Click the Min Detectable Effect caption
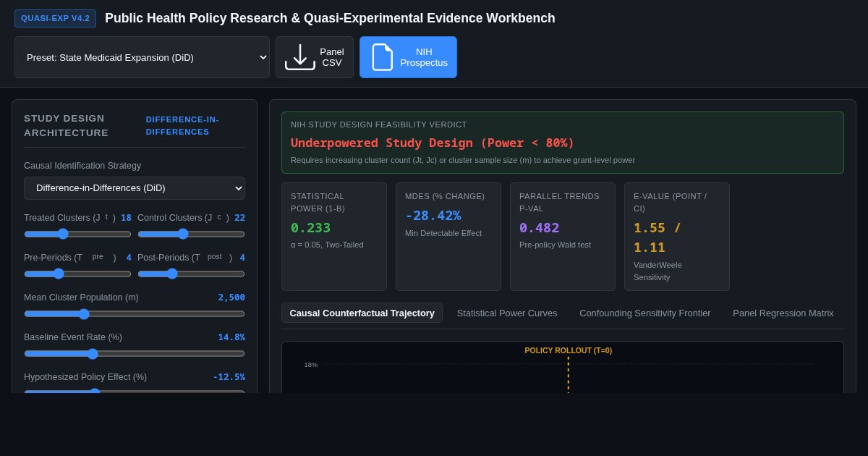 pos(443,233)
